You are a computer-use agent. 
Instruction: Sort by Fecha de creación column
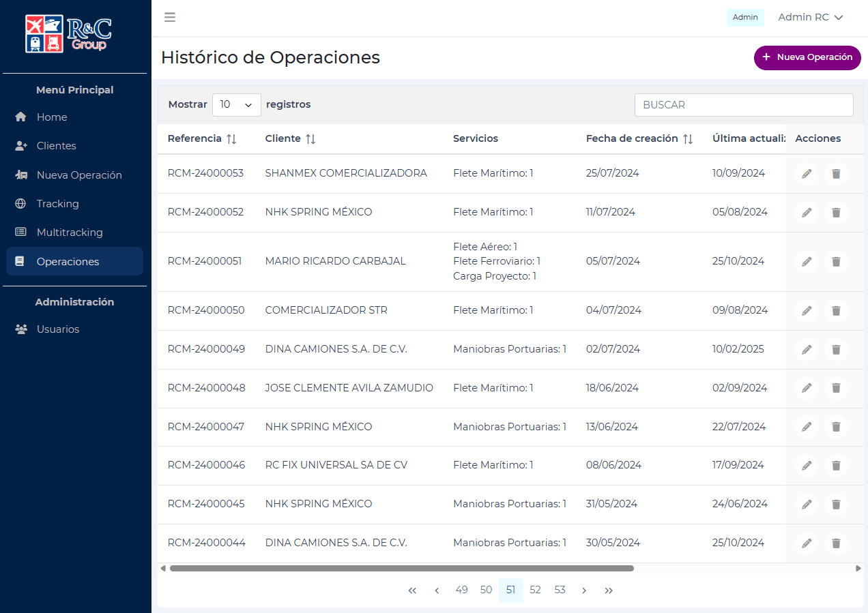click(688, 138)
